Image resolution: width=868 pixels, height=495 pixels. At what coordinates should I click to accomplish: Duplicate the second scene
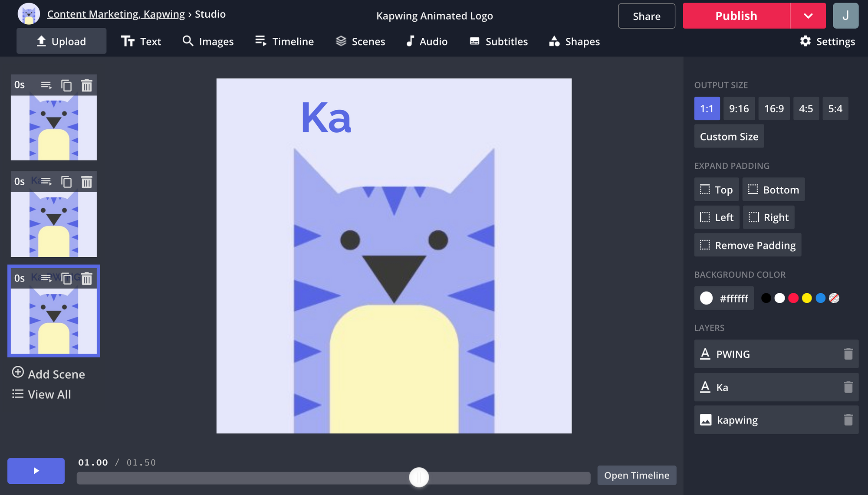66,182
